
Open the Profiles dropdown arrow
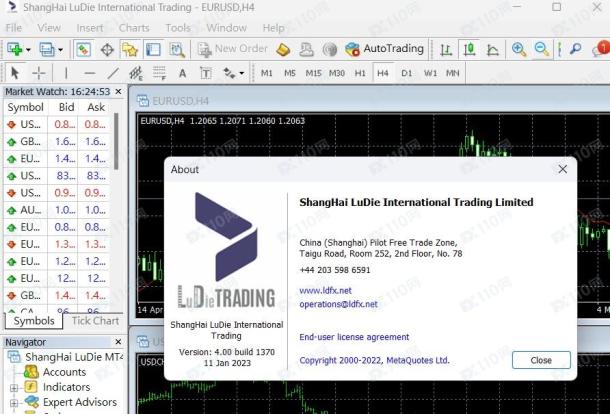tap(60, 50)
